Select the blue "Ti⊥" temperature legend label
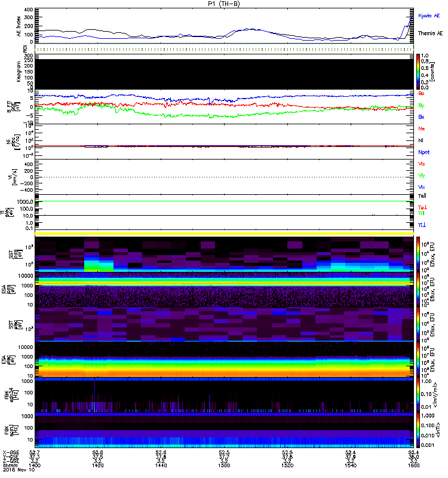The height and width of the screenshot is (478, 448). click(422, 225)
